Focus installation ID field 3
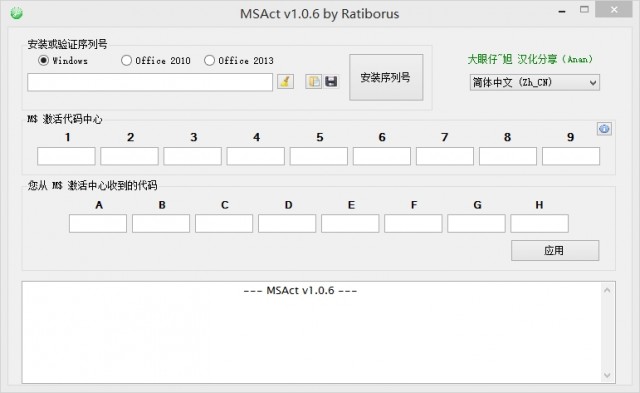Viewport: 640px width, 393px height. click(x=193, y=156)
